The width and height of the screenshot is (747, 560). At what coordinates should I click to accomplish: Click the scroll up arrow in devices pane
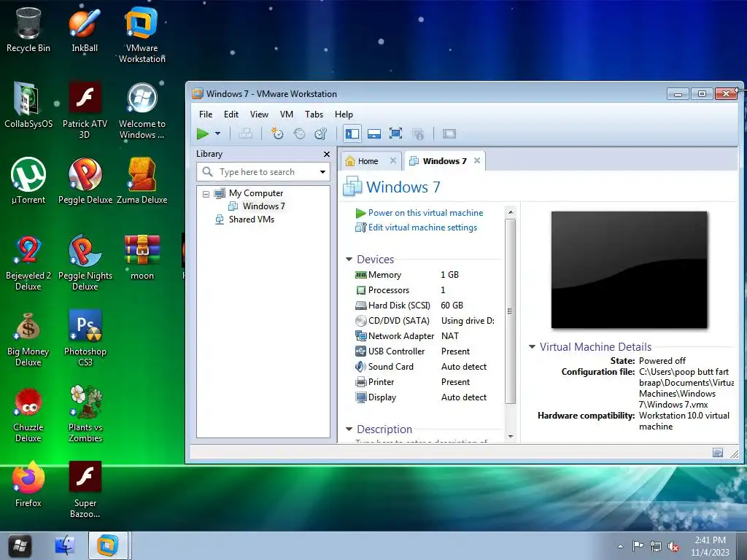[x=510, y=212]
